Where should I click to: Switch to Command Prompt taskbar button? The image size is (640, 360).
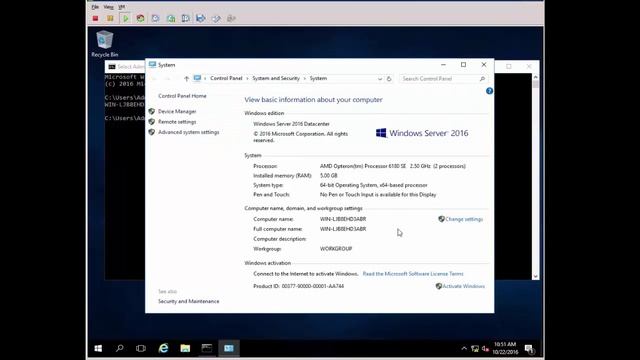tap(207, 349)
